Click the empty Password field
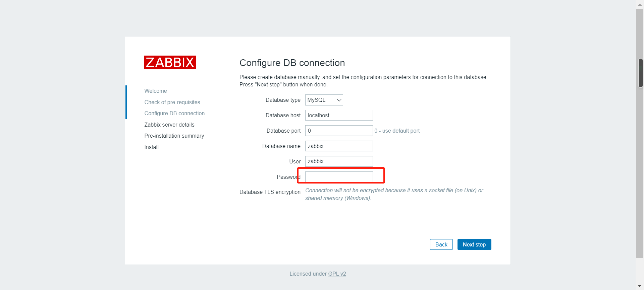Viewport: 644px width, 290px height. (339, 177)
